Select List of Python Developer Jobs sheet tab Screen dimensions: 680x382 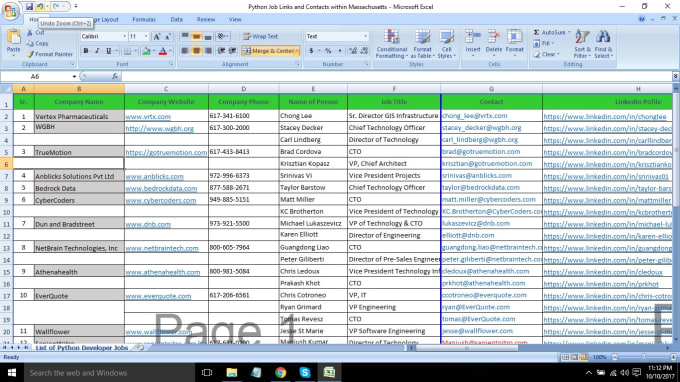(x=82, y=348)
